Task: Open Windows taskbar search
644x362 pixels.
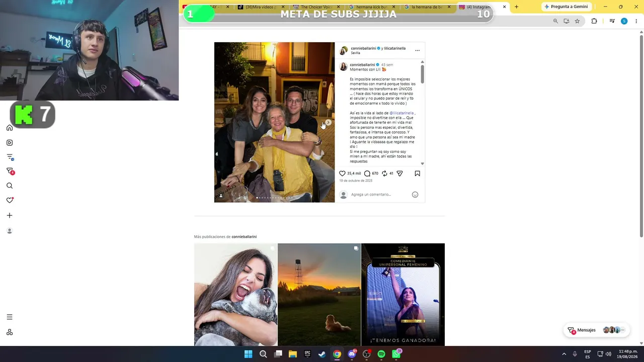Action: pyautogui.click(x=263, y=354)
